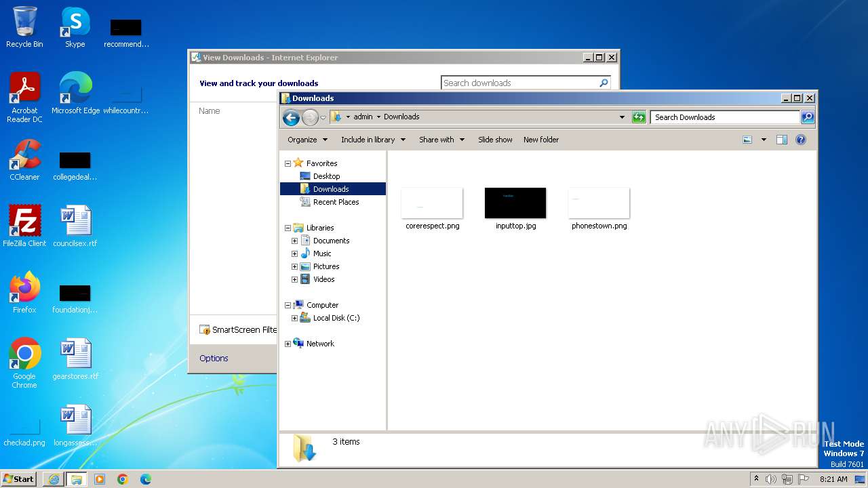Screen dimensions: 868x488
Task: Click the refresh button in address bar
Action: 639,117
